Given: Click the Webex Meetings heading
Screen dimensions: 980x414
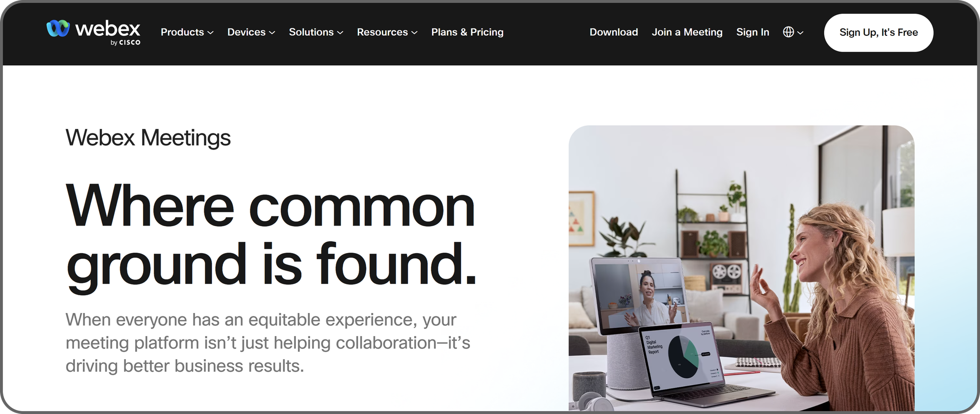Looking at the screenshot, I should pyautogui.click(x=148, y=138).
